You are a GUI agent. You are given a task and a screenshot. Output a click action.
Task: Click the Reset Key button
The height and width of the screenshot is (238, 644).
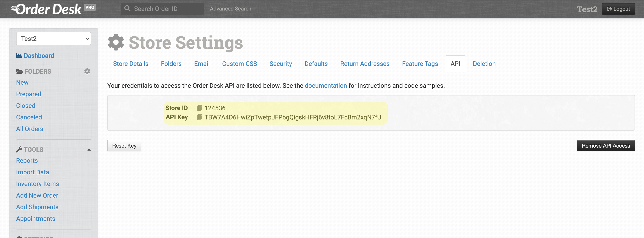tap(124, 146)
